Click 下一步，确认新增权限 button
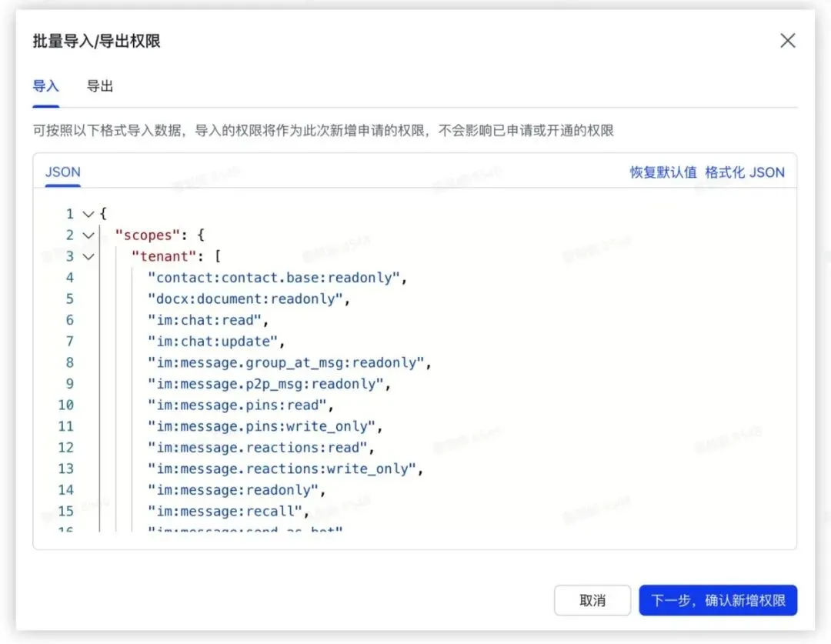The image size is (831, 644). coord(718,601)
